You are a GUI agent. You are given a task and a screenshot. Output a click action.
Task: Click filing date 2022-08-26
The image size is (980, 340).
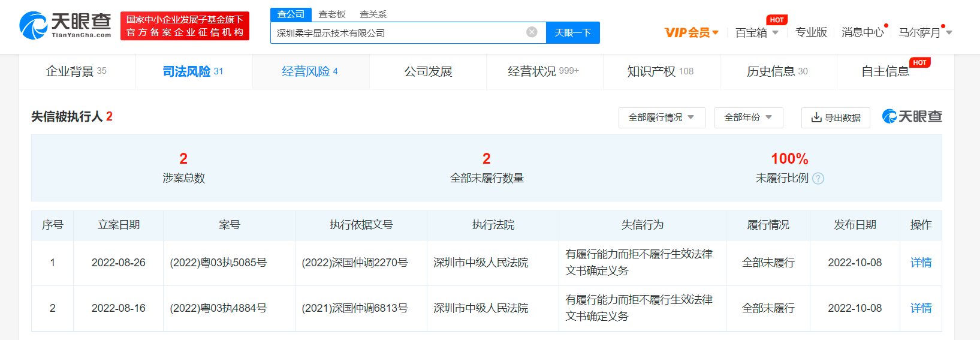(x=119, y=263)
